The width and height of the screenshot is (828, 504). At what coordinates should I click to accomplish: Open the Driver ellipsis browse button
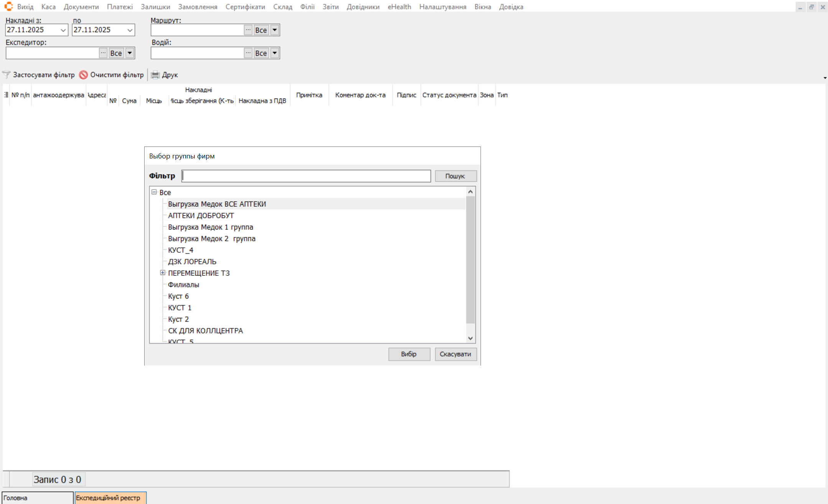point(248,53)
